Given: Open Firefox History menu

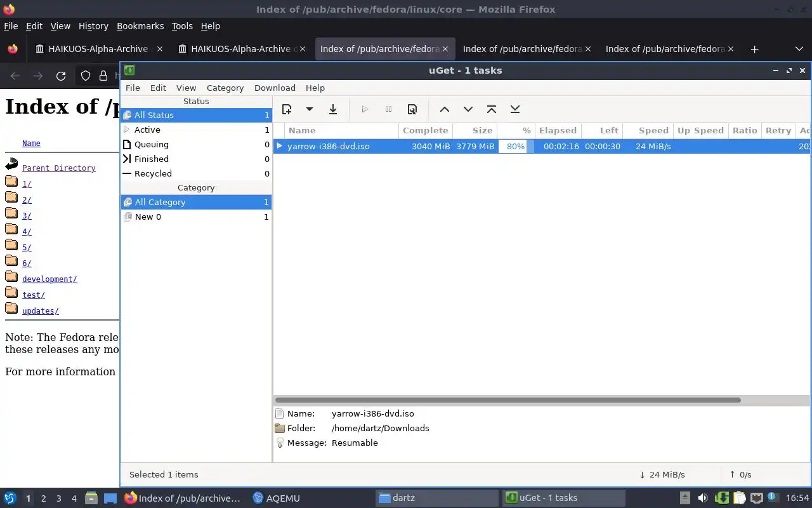Looking at the screenshot, I should point(93,26).
